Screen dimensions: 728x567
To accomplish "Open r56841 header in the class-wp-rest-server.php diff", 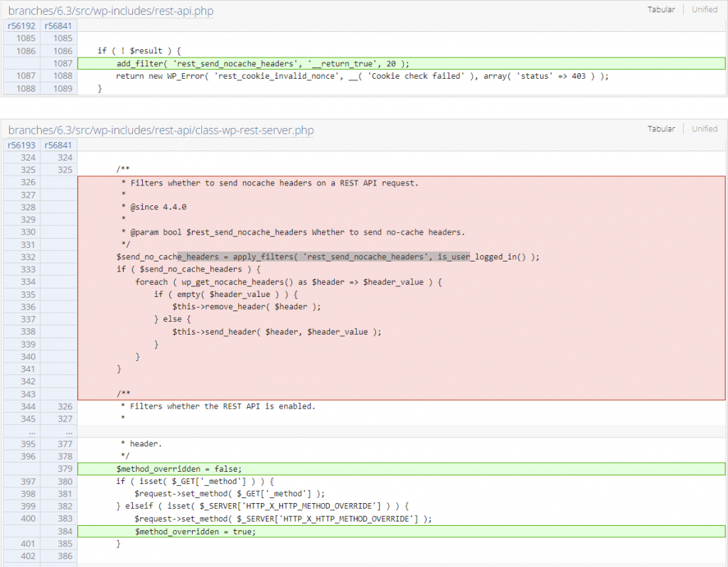I will [x=58, y=145].
